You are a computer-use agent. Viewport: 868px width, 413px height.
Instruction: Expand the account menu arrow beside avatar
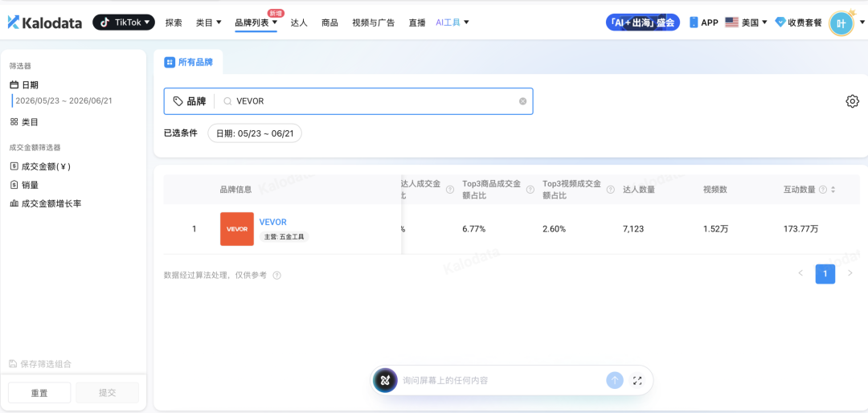pos(862,22)
